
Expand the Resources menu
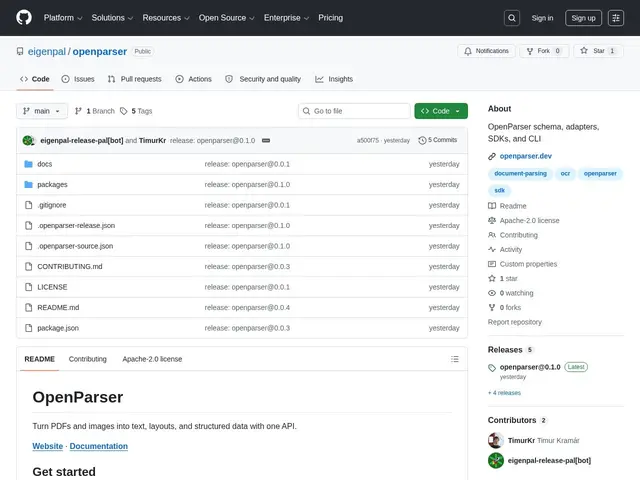pos(166,18)
